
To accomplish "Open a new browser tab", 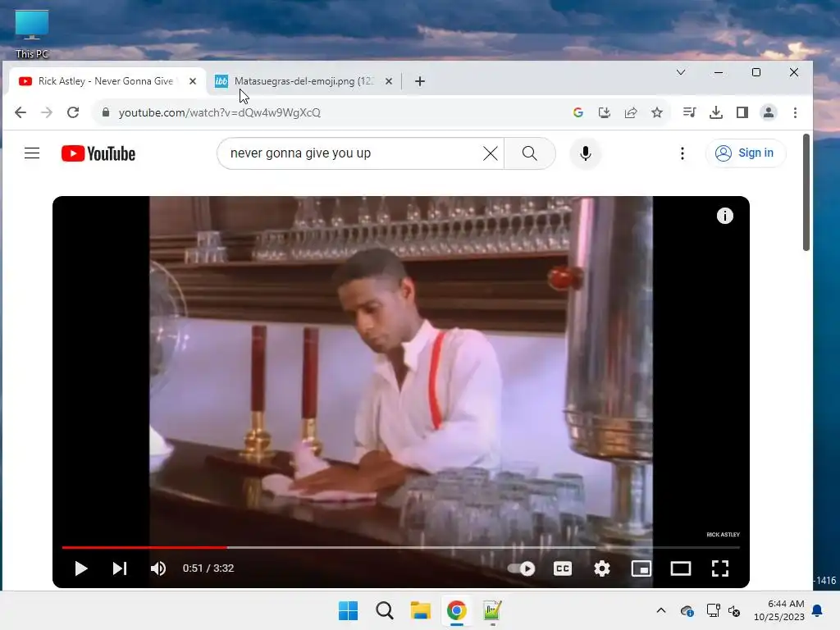I will point(420,81).
